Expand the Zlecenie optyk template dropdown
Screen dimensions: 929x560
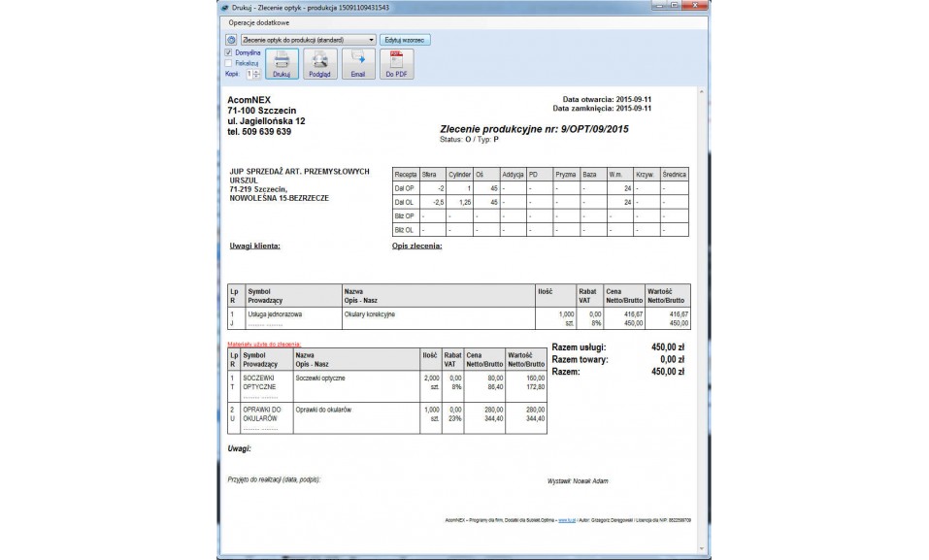pos(372,40)
